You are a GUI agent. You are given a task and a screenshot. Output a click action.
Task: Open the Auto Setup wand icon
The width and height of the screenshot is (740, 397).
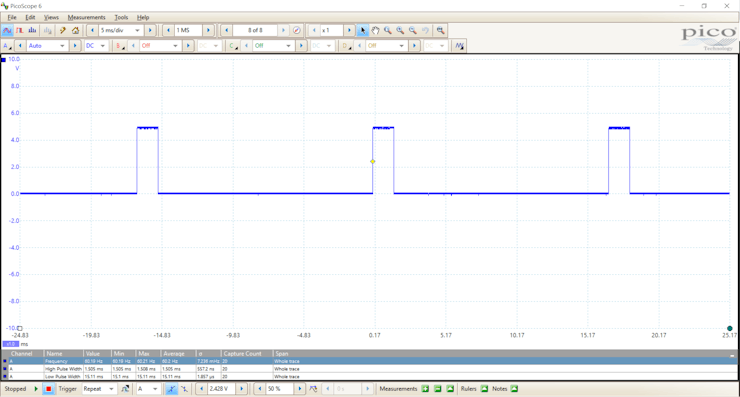click(62, 30)
